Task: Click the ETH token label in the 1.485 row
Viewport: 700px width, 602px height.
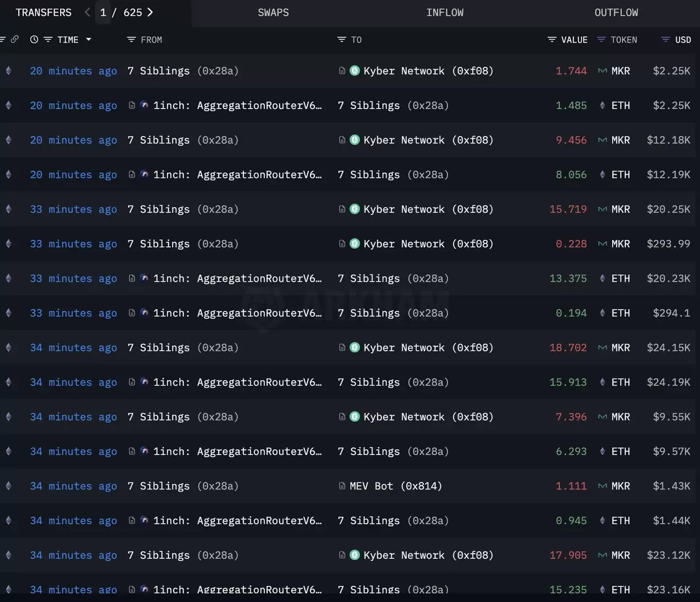Action: coord(621,106)
